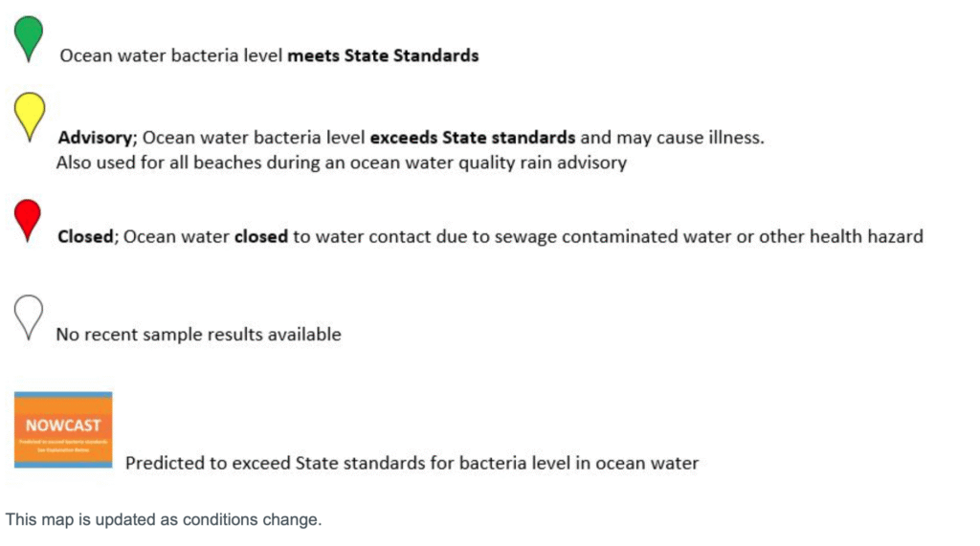The image size is (980, 546).
Task: Click the white no-results pin icon
Action: point(29,314)
